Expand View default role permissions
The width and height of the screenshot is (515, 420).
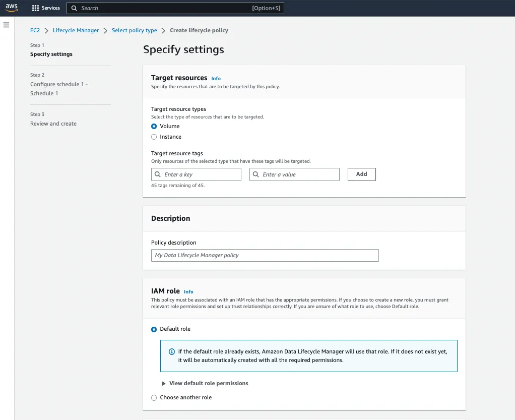pyautogui.click(x=205, y=383)
